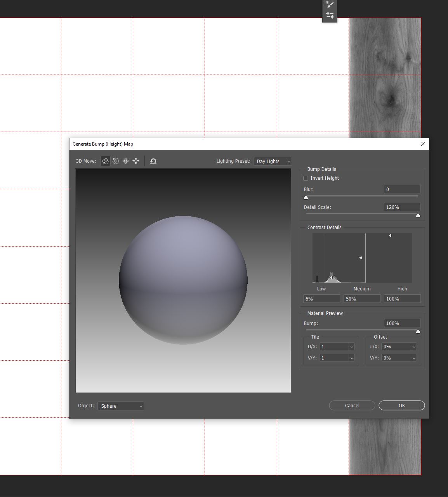The width and height of the screenshot is (448, 497).
Task: Select the Slide 3D camera tool
Action: tap(135, 161)
